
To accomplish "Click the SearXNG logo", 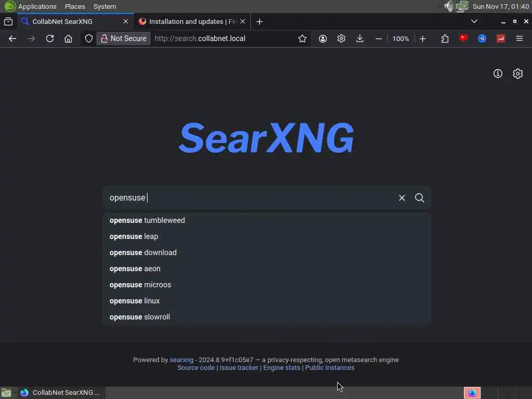I will click(x=267, y=138).
